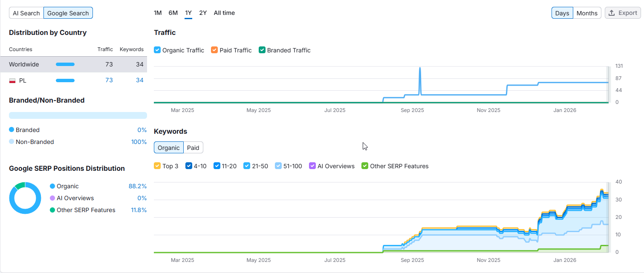The width and height of the screenshot is (644, 273).
Task: Disable the Top 3 keywords checkbox
Action: 157,166
